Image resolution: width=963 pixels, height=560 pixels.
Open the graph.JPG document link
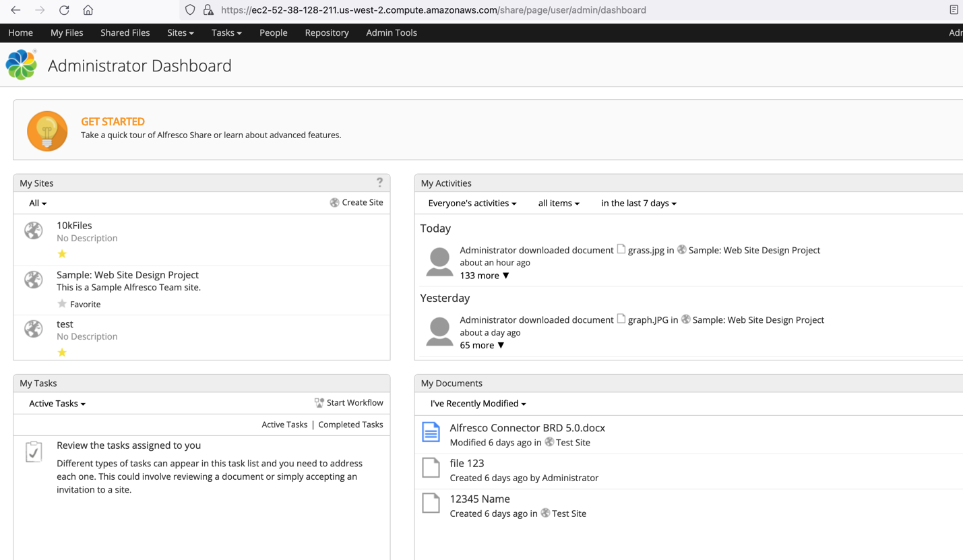648,320
